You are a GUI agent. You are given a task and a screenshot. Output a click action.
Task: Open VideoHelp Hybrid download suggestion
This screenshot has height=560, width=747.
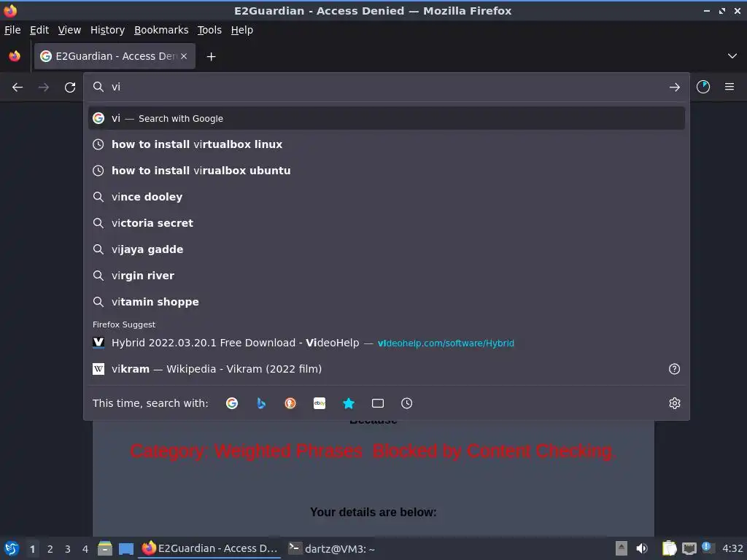click(x=387, y=343)
